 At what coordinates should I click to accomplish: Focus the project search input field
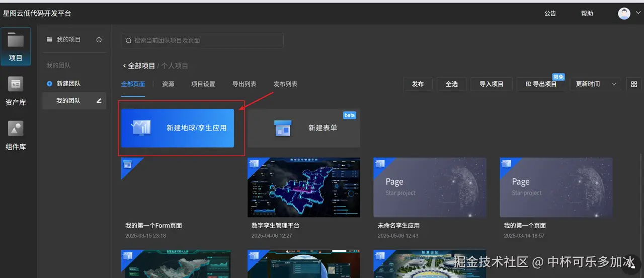pyautogui.click(x=202, y=40)
